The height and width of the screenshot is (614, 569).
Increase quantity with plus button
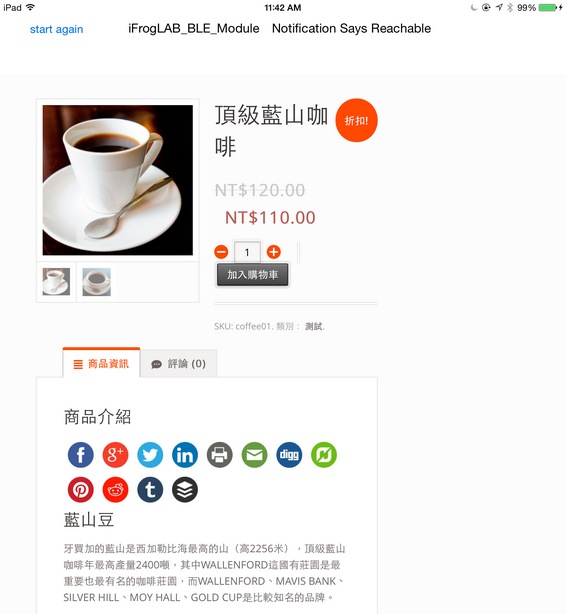point(274,252)
